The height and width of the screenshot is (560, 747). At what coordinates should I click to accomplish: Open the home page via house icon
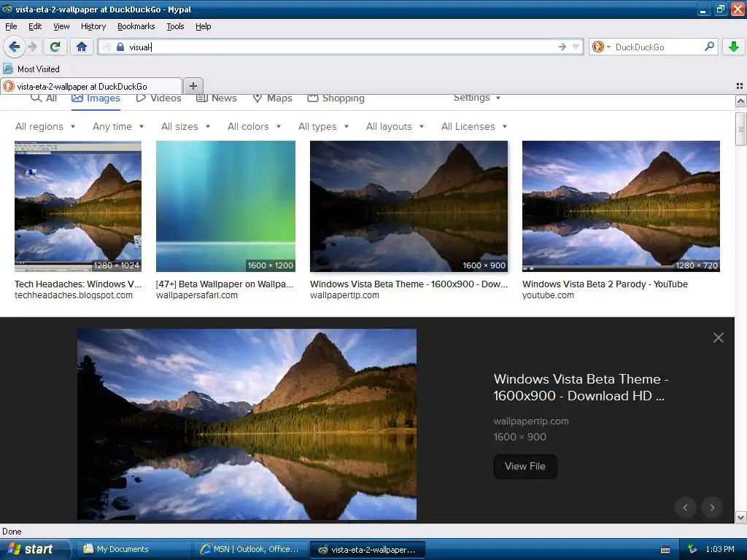pyautogui.click(x=82, y=47)
